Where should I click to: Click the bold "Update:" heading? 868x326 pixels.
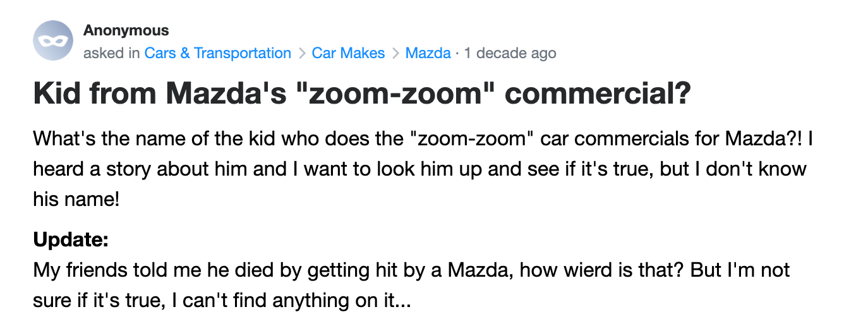(x=71, y=240)
